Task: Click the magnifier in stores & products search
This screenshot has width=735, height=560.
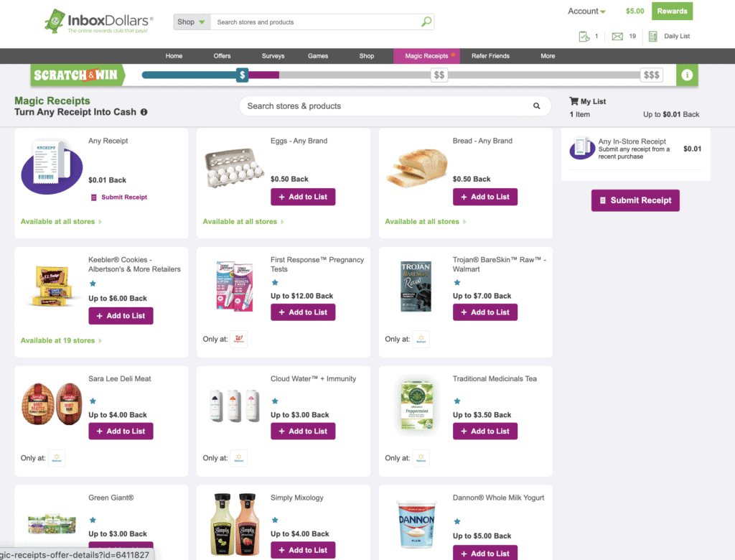Action: 536,106
